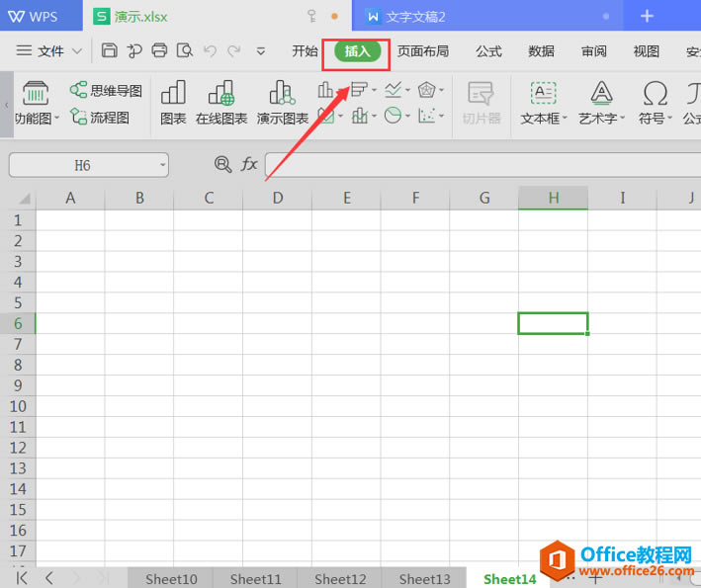
Task: Expand the arrow next to 文件
Action: (77, 51)
